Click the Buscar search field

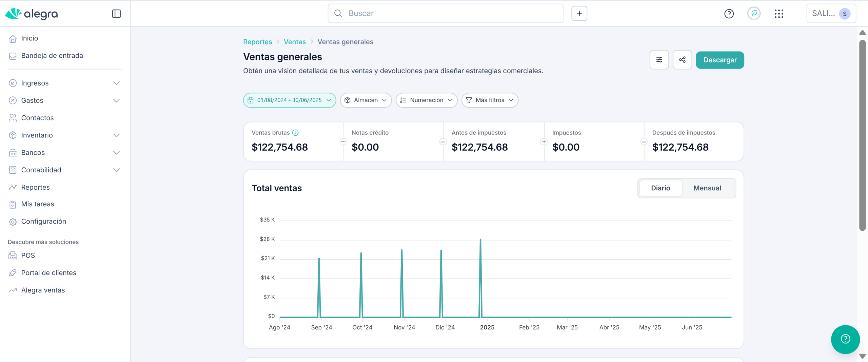[x=446, y=14]
